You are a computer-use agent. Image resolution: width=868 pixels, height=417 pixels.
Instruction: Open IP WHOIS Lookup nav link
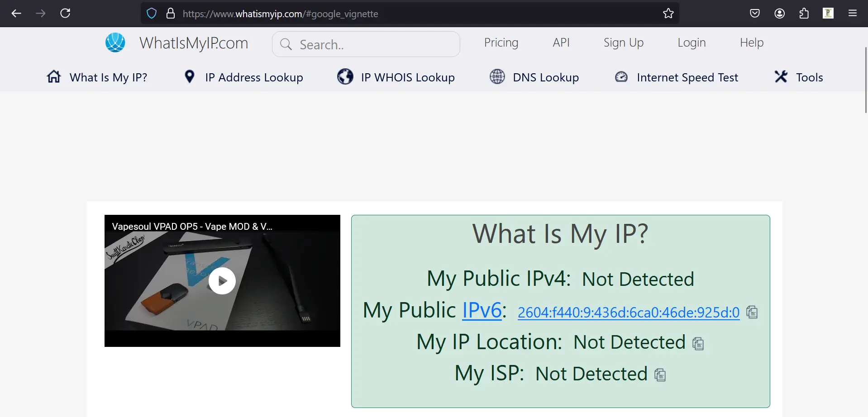tap(408, 77)
